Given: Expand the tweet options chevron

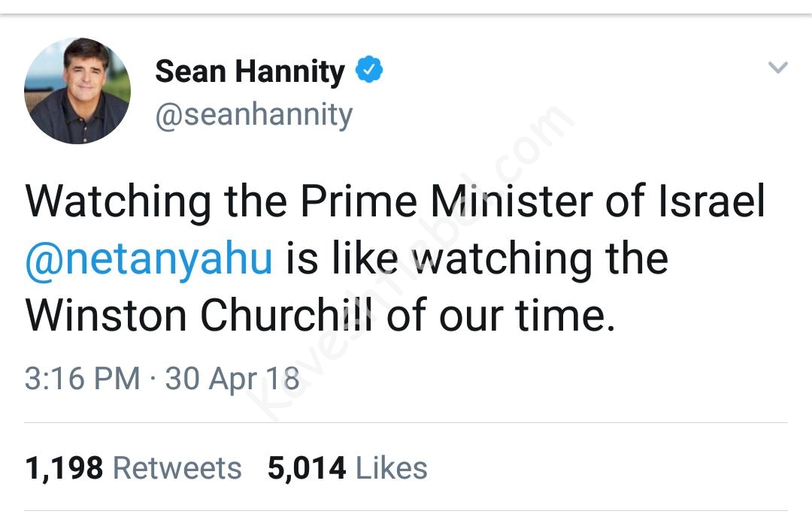Looking at the screenshot, I should click(x=778, y=68).
